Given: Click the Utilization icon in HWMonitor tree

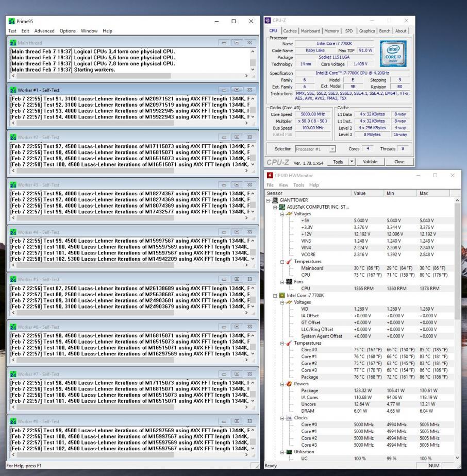Looking at the screenshot, I should [x=289, y=452].
